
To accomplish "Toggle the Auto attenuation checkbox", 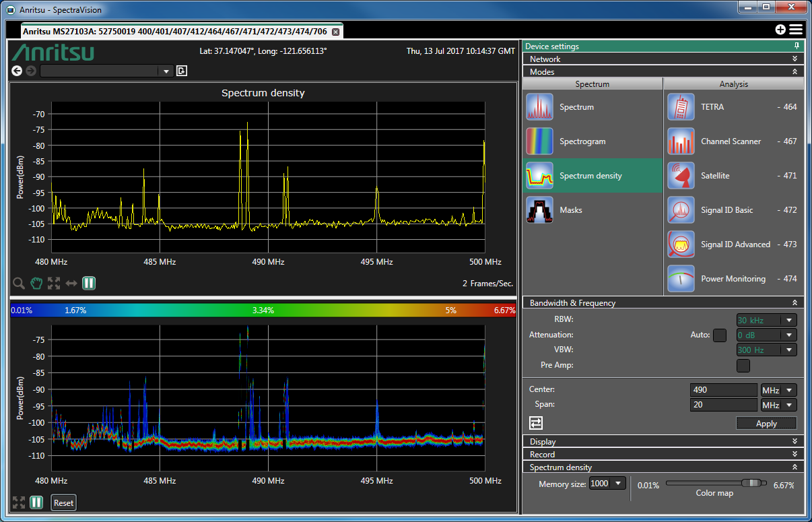I will point(720,335).
